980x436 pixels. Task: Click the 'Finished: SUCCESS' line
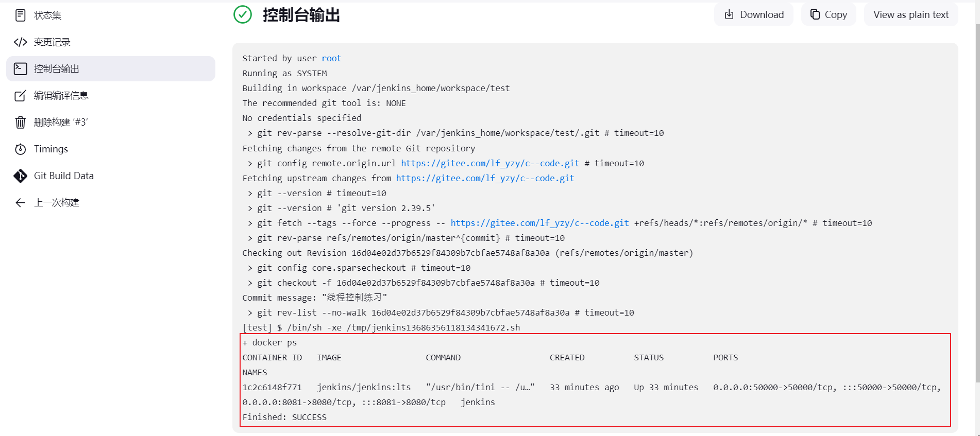pos(284,417)
